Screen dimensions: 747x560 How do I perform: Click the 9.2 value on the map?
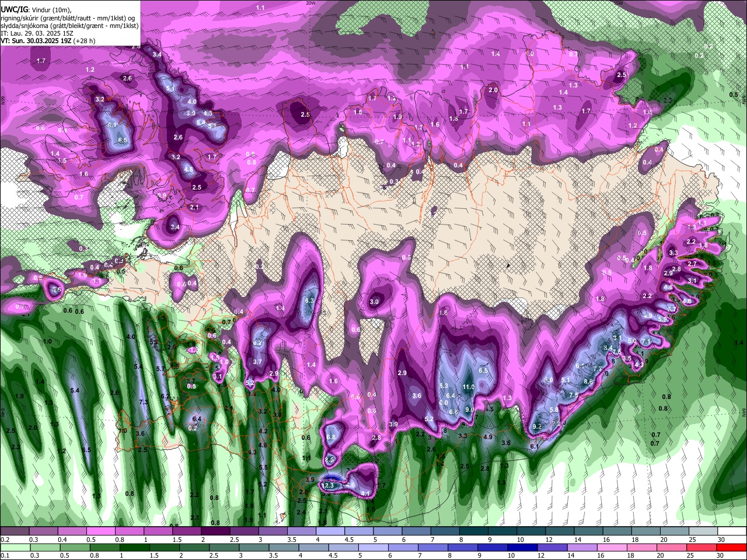tap(537, 426)
